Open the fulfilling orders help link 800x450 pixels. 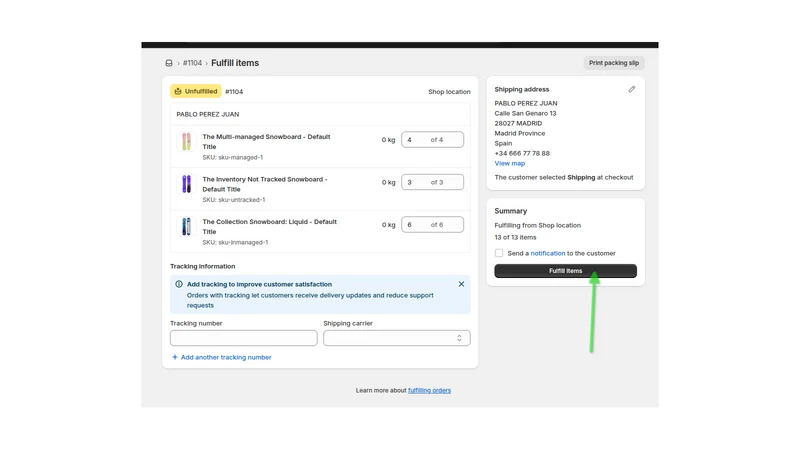(429, 390)
